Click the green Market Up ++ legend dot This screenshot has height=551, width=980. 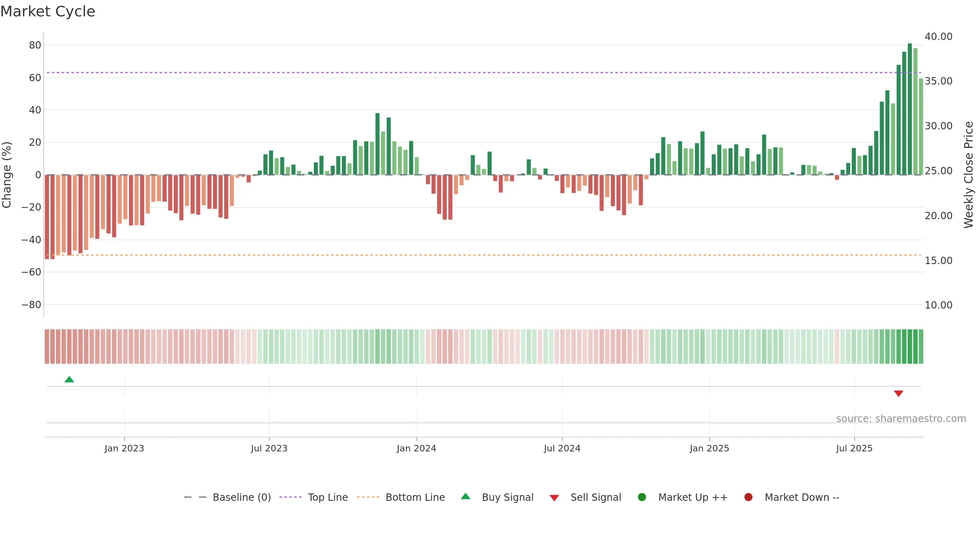click(642, 497)
